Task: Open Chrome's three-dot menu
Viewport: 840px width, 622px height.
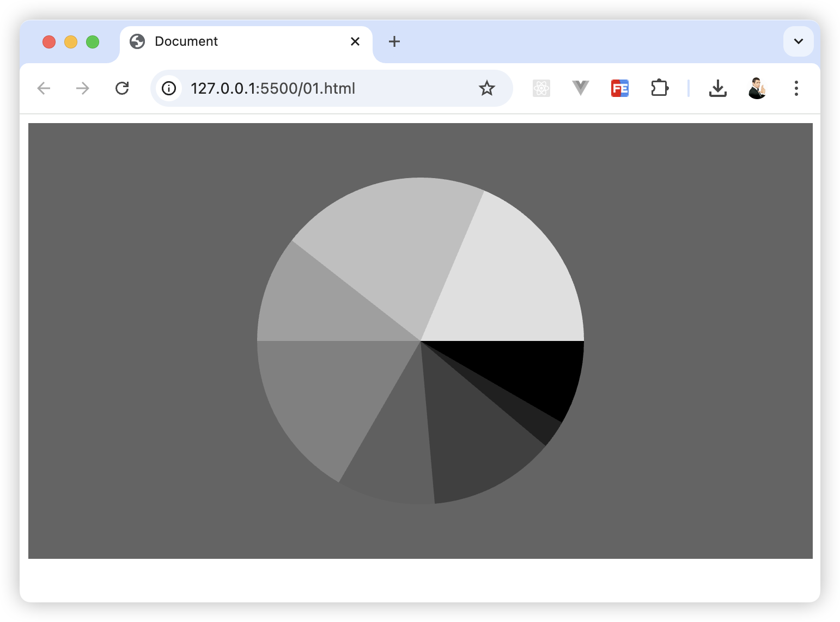Action: (796, 88)
